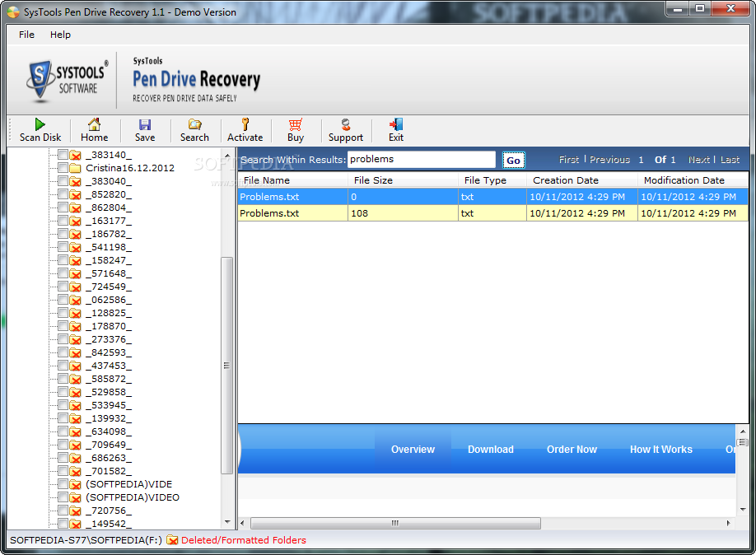Enable the checkbox next to _571648_
This screenshot has height=555, width=756.
click(x=63, y=273)
